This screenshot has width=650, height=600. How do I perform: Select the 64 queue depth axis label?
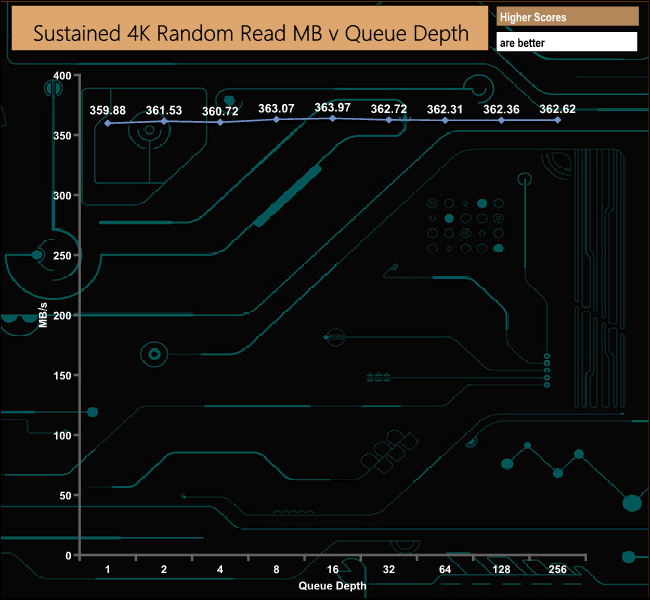tap(445, 569)
